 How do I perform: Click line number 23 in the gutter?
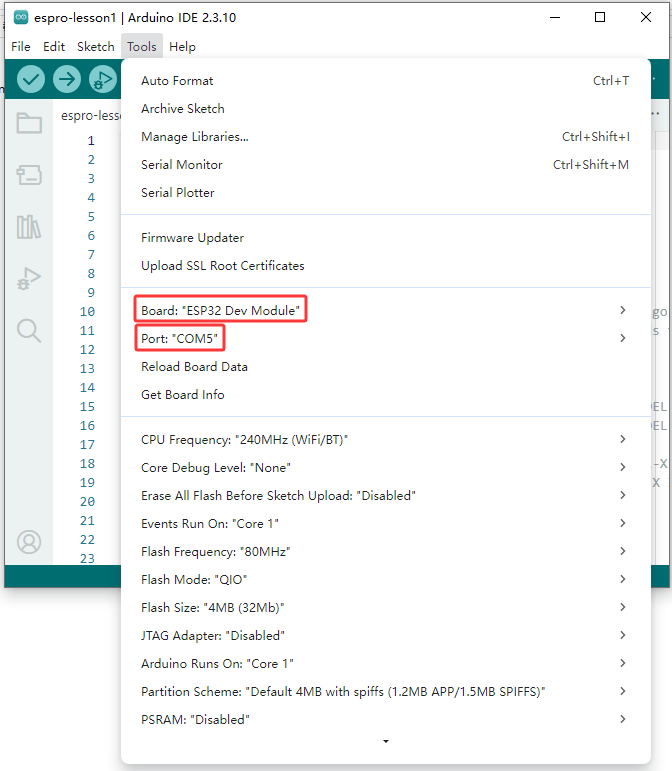pos(88,559)
